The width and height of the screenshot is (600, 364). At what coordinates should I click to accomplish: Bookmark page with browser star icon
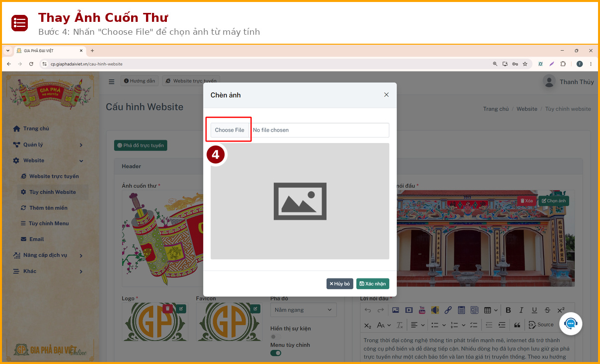pos(525,64)
